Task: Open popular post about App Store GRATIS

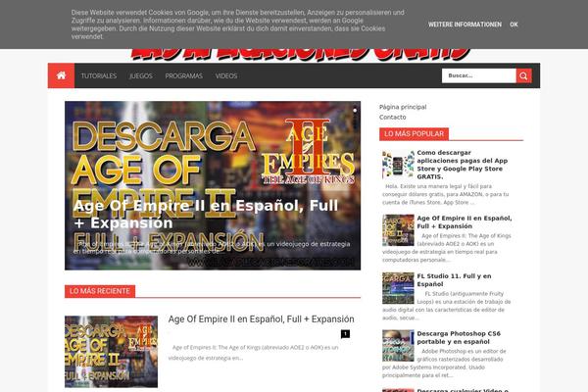Action: point(463,165)
